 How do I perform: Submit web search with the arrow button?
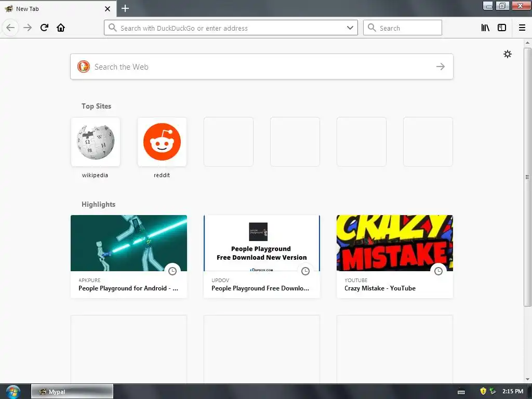click(x=441, y=66)
